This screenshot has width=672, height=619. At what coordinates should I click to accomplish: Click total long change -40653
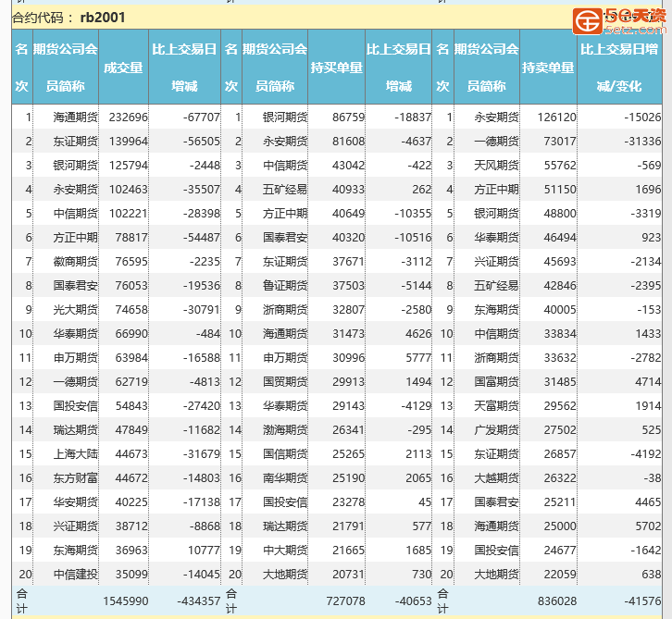click(x=413, y=601)
